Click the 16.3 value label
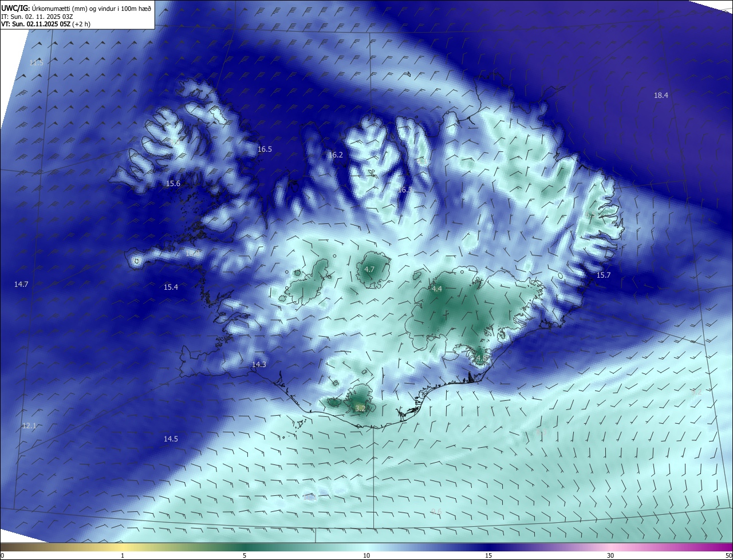Image resolution: width=733 pixels, height=560 pixels. pyautogui.click(x=404, y=190)
